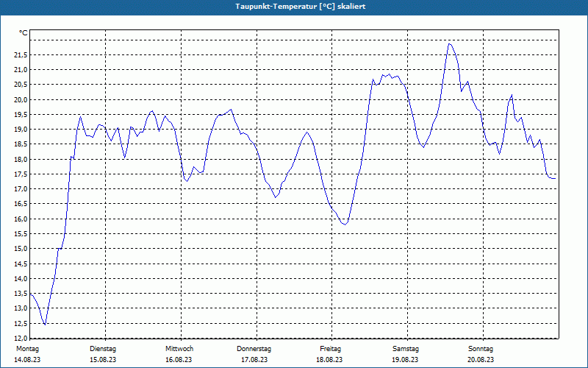Click the Dienstag day label
The height and width of the screenshot is (368, 588).
coord(103,349)
